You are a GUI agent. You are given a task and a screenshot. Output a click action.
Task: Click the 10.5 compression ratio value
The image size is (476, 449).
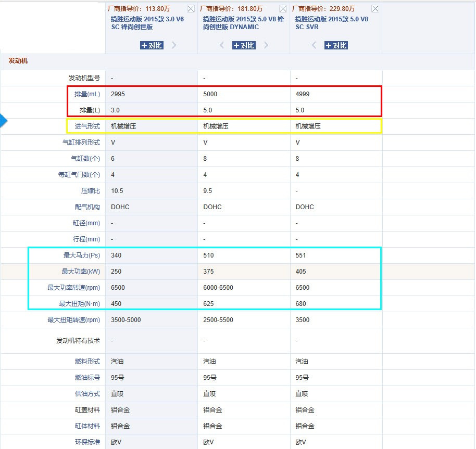[117, 191]
